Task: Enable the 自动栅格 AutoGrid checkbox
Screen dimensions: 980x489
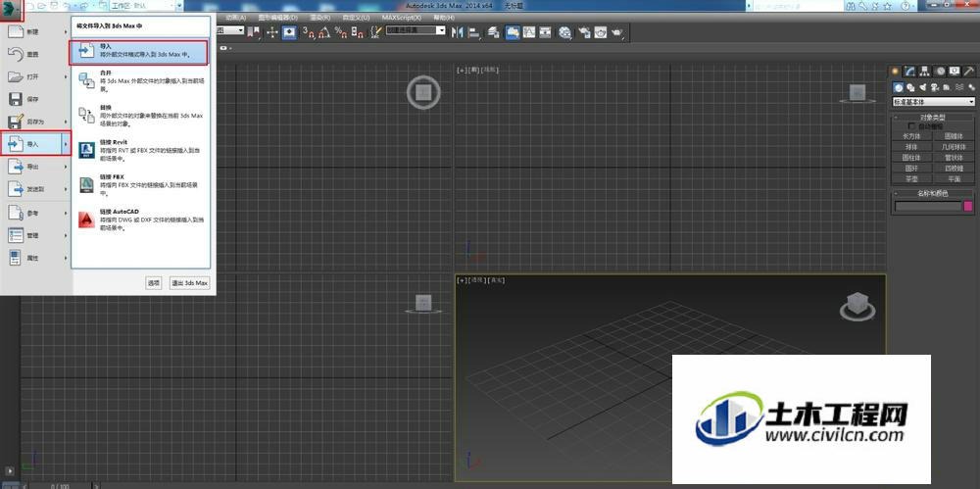Action: click(911, 125)
